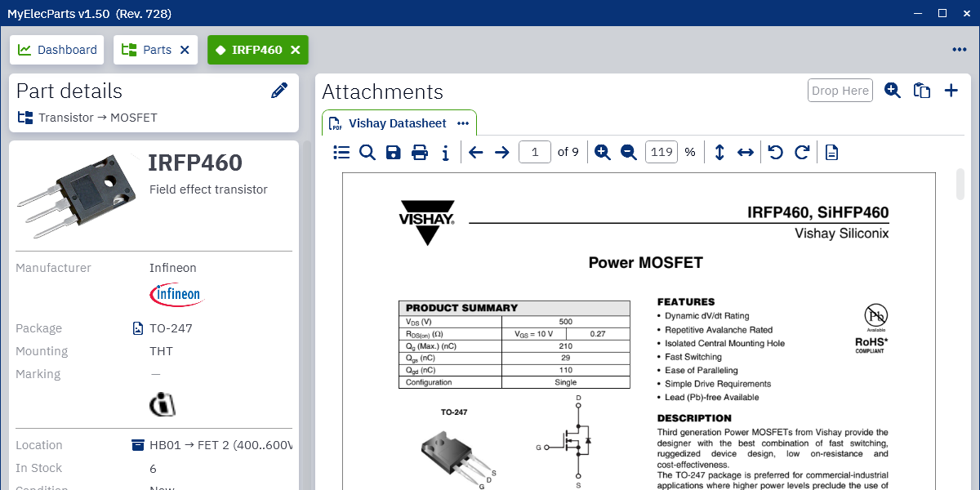
Task: Close the Parts tab
Action: click(185, 50)
